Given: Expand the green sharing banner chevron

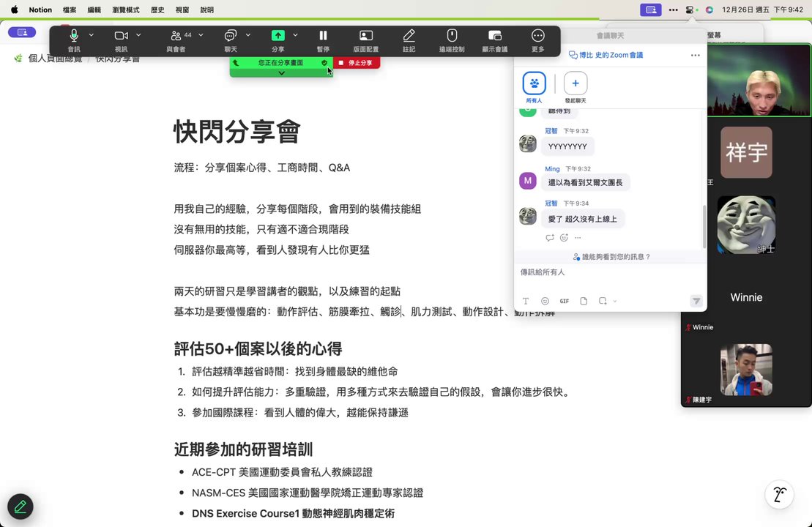Looking at the screenshot, I should pos(281,73).
